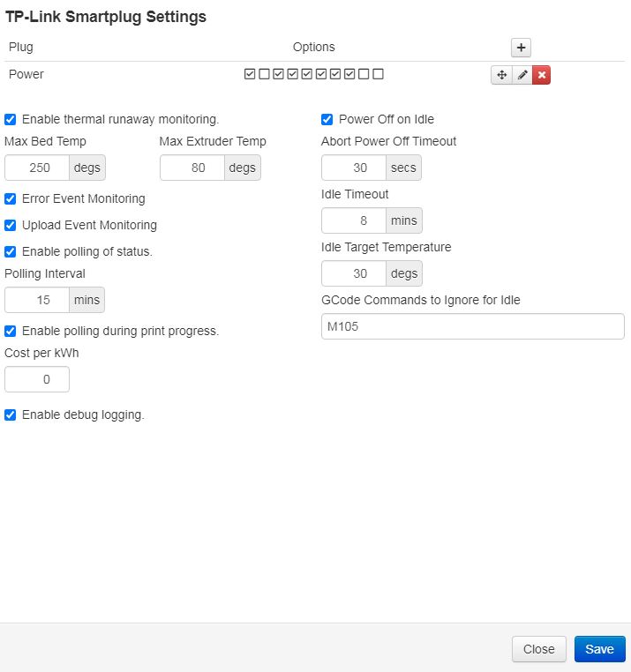Viewport: 631px width, 672px height.
Task: Click the TP-Link Smartplug Settings heading
Action: tap(106, 17)
